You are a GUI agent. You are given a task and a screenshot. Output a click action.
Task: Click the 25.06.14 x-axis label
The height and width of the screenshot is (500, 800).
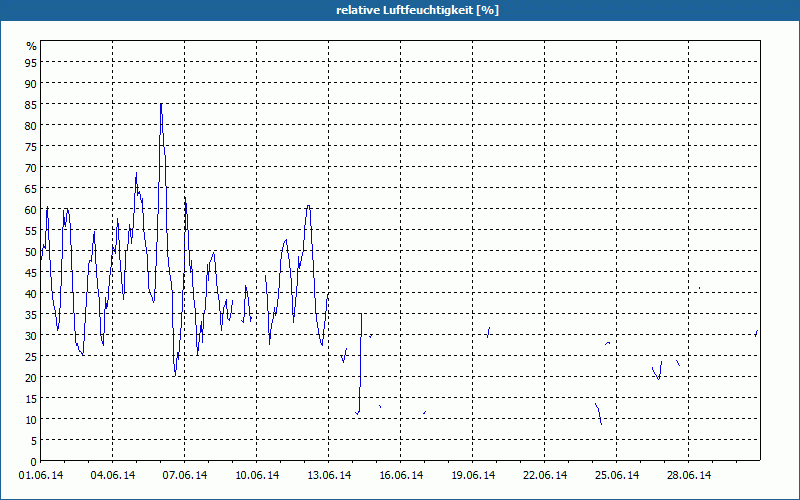617,475
